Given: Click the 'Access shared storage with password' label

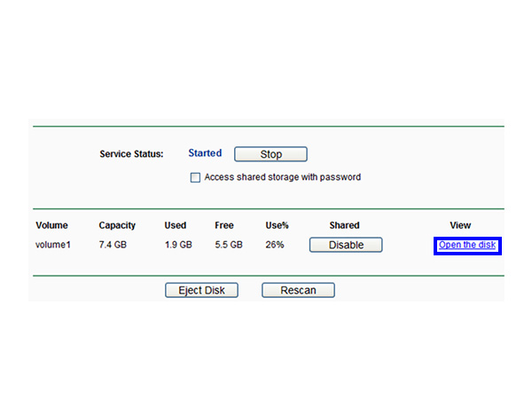Looking at the screenshot, I should point(282,177).
